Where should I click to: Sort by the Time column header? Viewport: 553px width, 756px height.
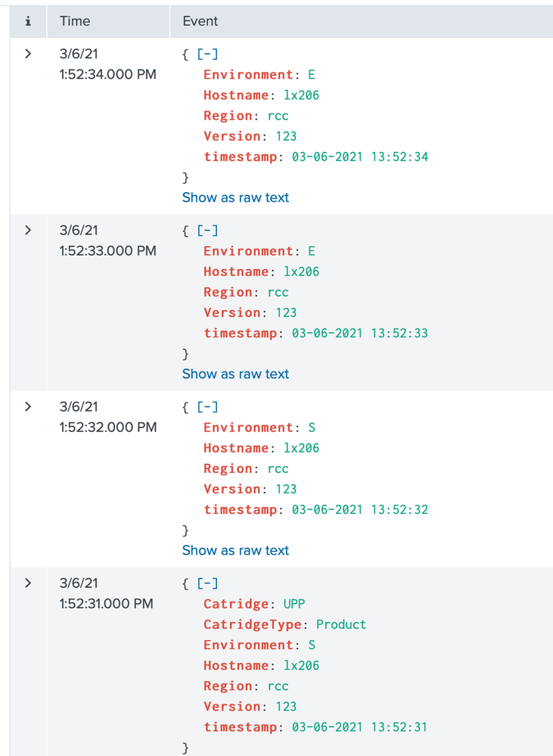(x=75, y=21)
